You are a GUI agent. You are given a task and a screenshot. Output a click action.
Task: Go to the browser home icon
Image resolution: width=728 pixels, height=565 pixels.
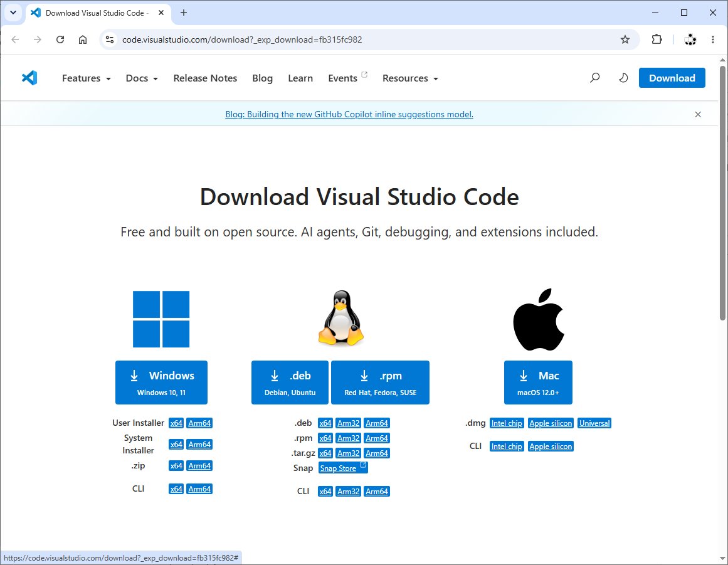click(x=83, y=40)
